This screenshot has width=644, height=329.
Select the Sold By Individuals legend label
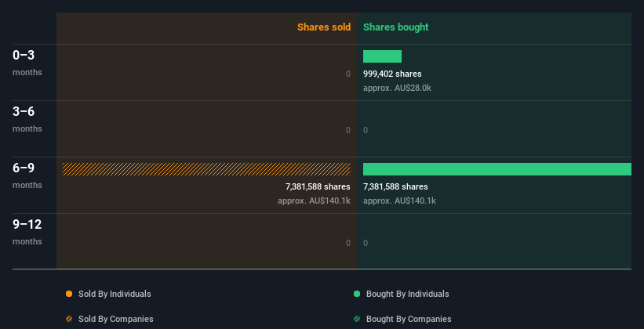point(115,294)
